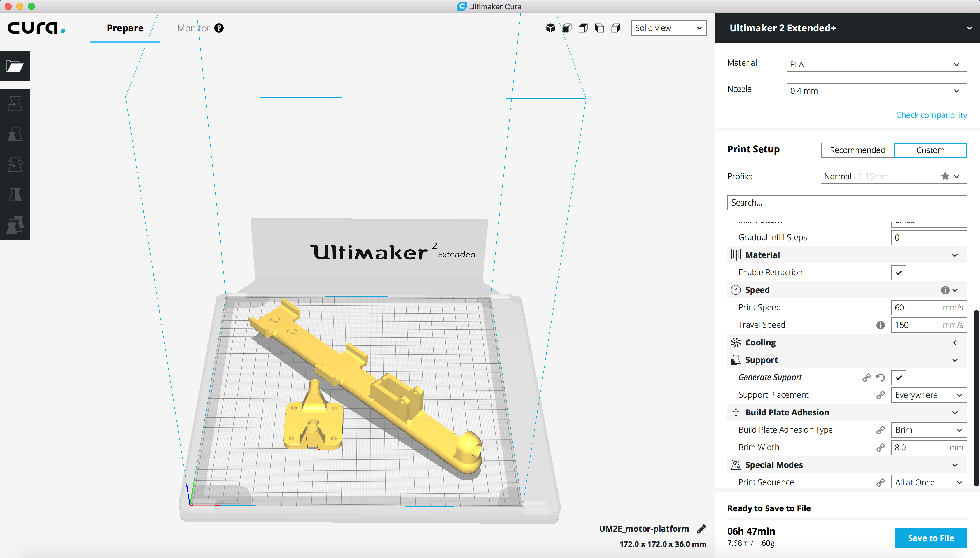Click pencil icon to rename UM2E_motor-platform
Screen dimensions: 980x558
click(x=701, y=529)
